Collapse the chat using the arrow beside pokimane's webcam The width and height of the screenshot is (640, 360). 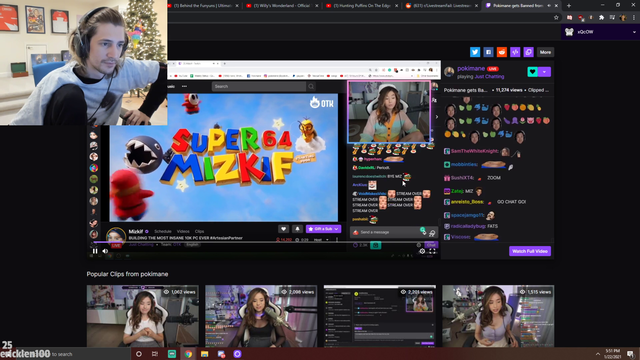click(x=437, y=117)
